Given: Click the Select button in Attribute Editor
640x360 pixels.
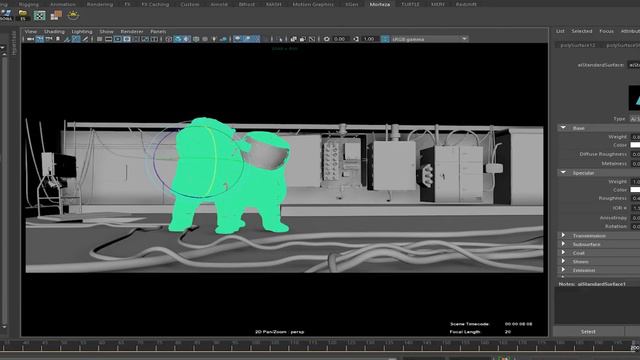Looking at the screenshot, I should pyautogui.click(x=588, y=331).
